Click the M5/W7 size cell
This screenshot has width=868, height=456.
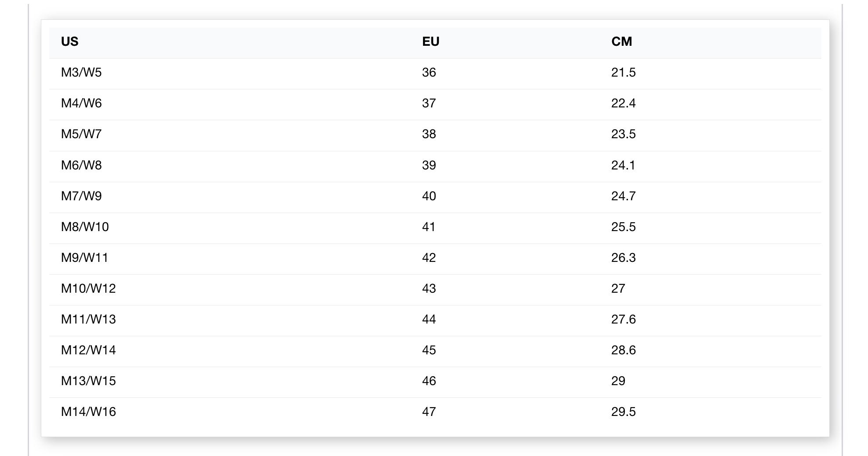click(81, 134)
